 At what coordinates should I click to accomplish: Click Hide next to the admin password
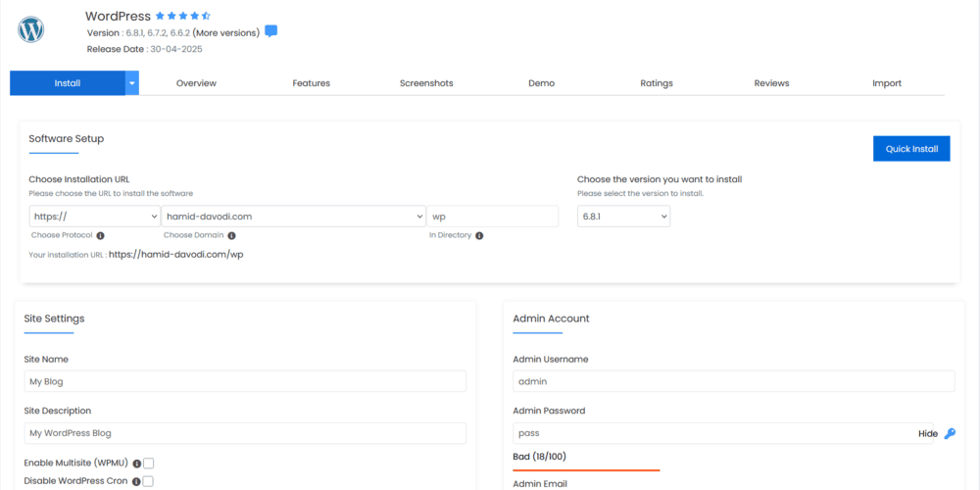coord(928,434)
